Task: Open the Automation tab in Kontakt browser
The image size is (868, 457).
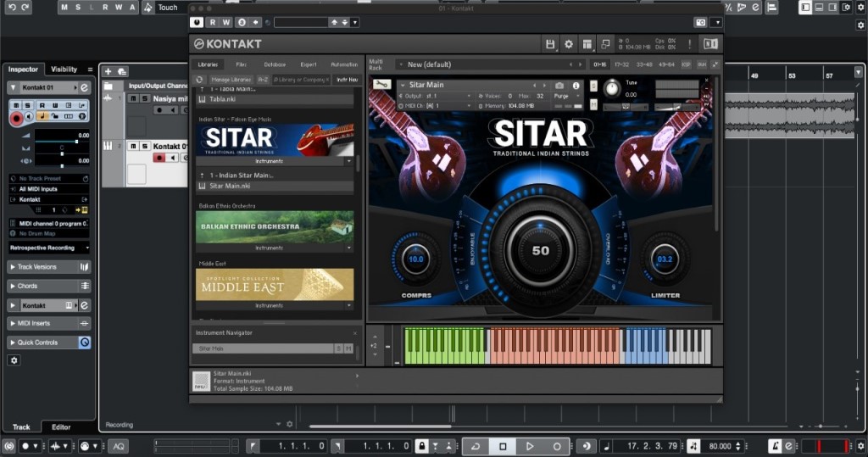Action: click(x=344, y=64)
